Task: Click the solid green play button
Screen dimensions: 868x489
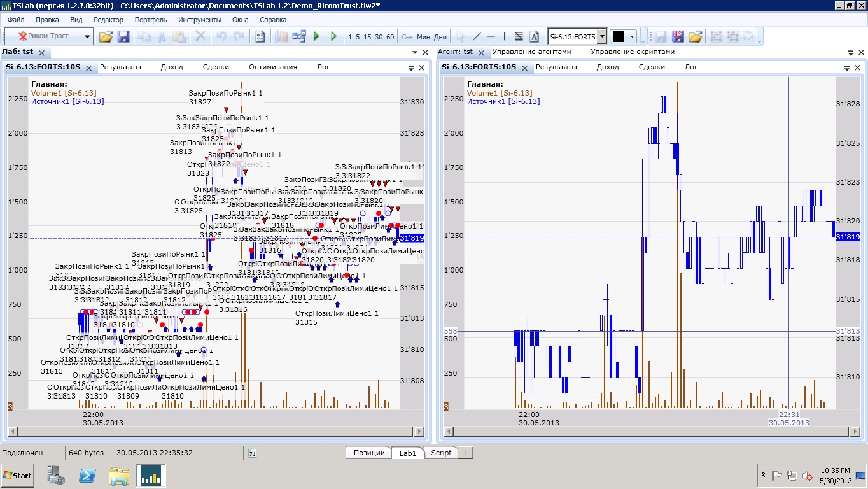Action: 316,37
